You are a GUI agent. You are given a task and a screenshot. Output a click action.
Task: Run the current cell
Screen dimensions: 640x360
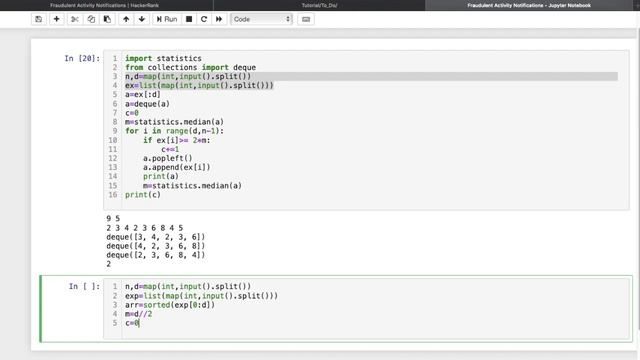coord(167,19)
